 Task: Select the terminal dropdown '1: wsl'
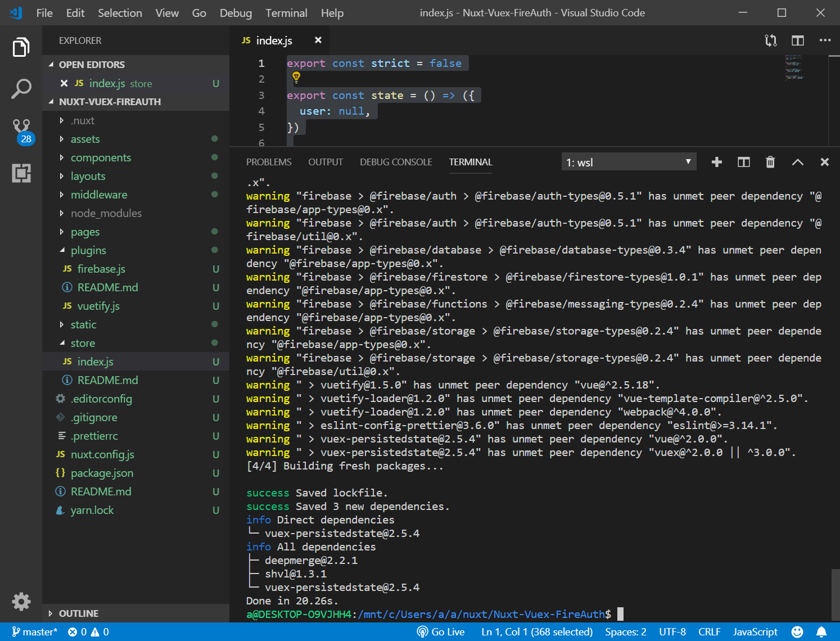(629, 162)
